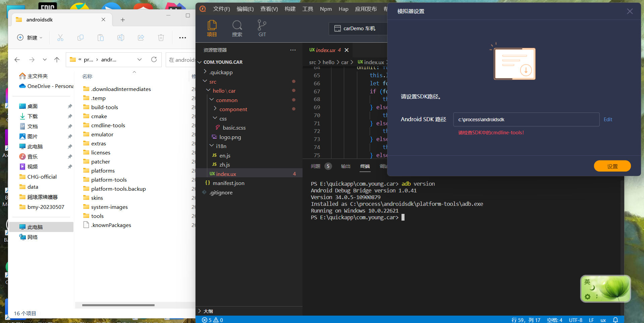Click the Edit link for SDK path
The image size is (644, 323).
click(x=608, y=120)
